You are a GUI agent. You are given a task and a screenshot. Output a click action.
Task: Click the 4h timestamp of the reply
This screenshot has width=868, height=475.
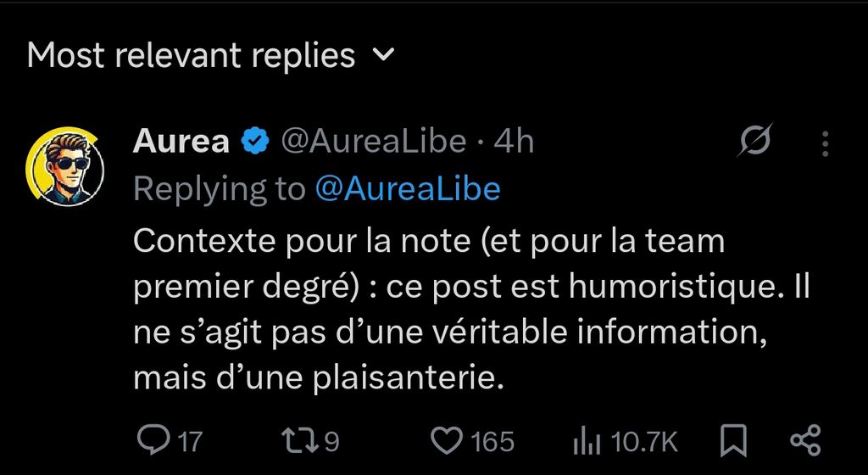(514, 142)
